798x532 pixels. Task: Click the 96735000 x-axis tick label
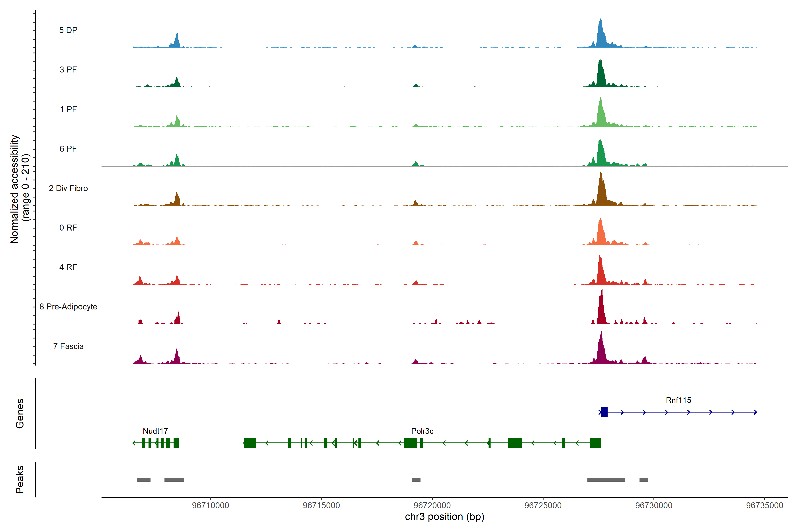(x=764, y=505)
